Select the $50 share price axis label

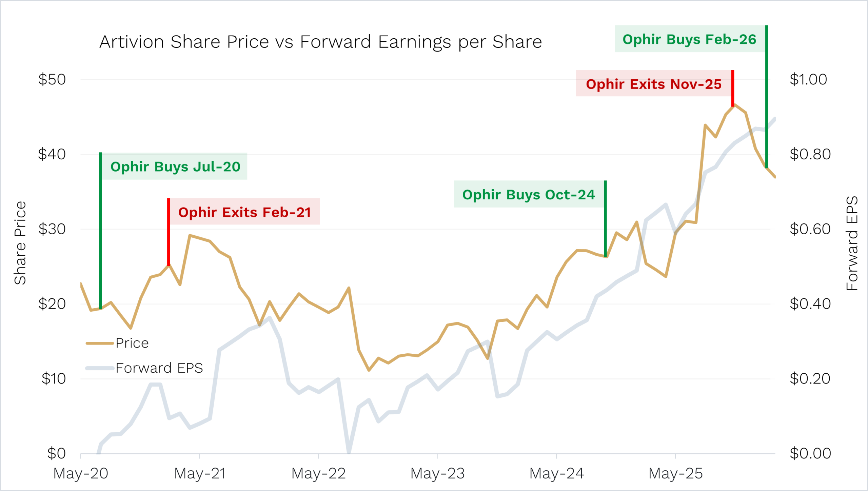tap(52, 80)
